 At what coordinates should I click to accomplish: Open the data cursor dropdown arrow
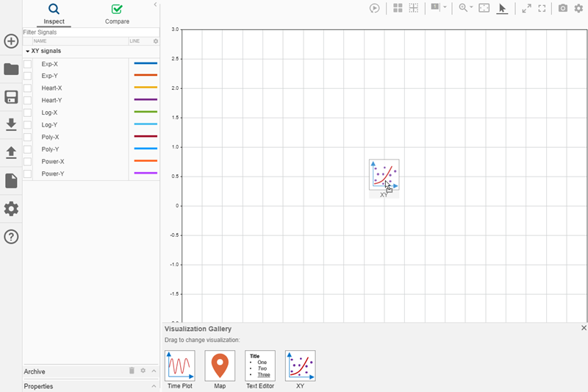[x=445, y=7]
